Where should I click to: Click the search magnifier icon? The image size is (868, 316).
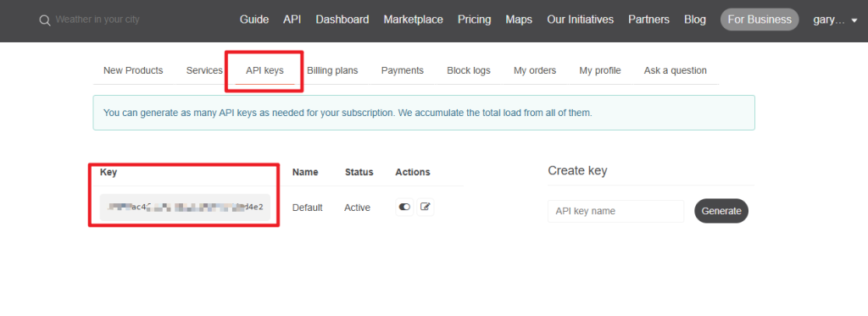[45, 20]
